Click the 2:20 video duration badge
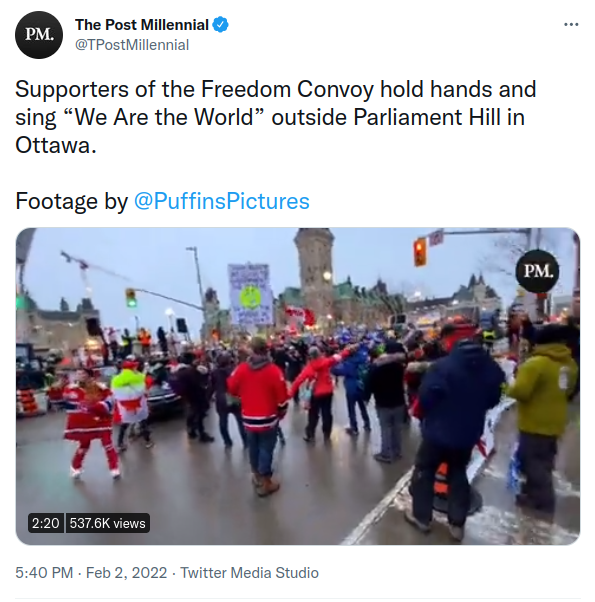Screen dimensions: 595x602 [45, 523]
